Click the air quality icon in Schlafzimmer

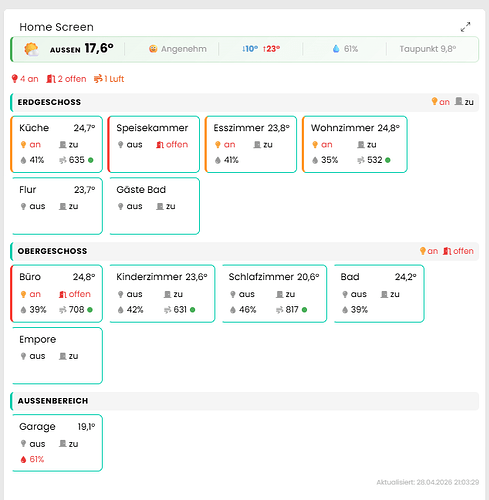coord(279,310)
